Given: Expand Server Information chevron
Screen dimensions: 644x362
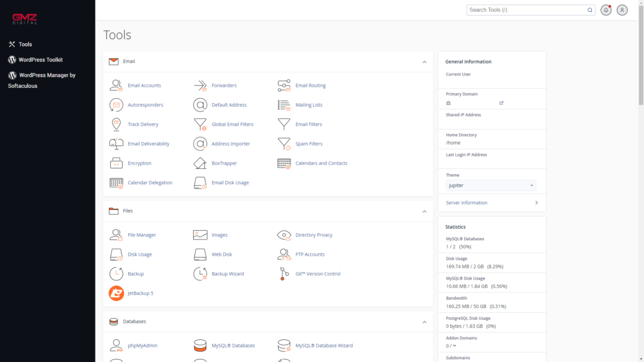Looking at the screenshot, I should click(x=536, y=203).
